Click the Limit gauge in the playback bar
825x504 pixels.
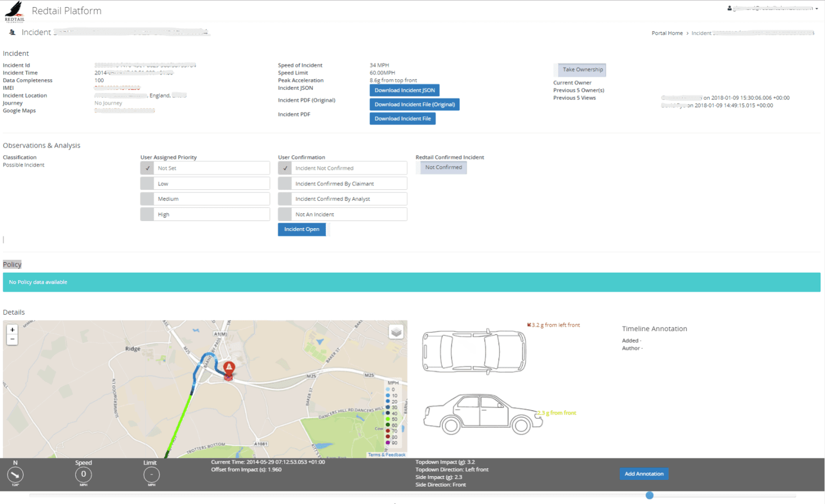151,474
